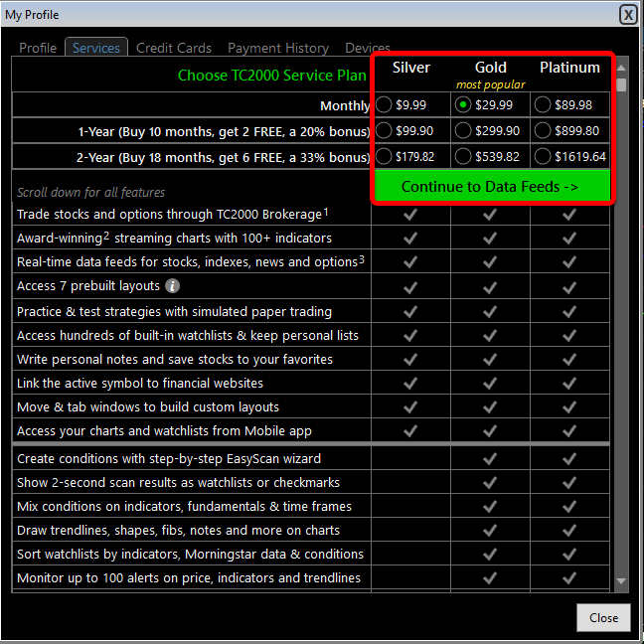The image size is (644, 644).
Task: Click 'Award-winning streaming charts' feature row
Action: click(192, 238)
